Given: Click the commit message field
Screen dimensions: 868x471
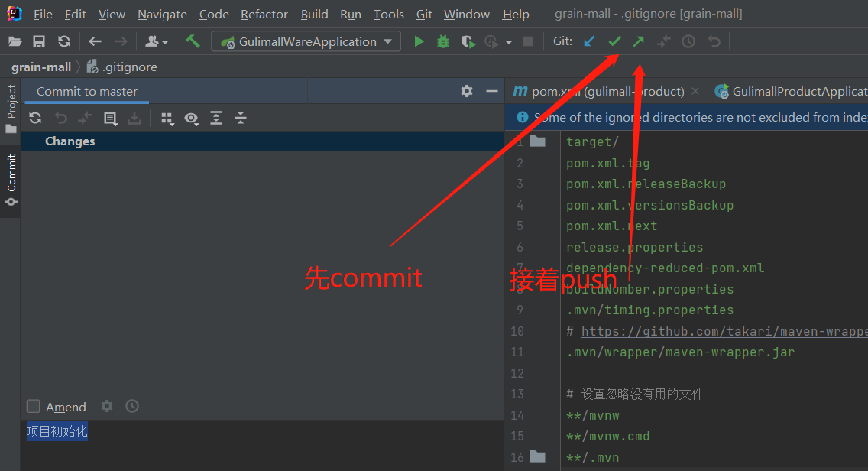Looking at the screenshot, I should [x=262, y=445].
